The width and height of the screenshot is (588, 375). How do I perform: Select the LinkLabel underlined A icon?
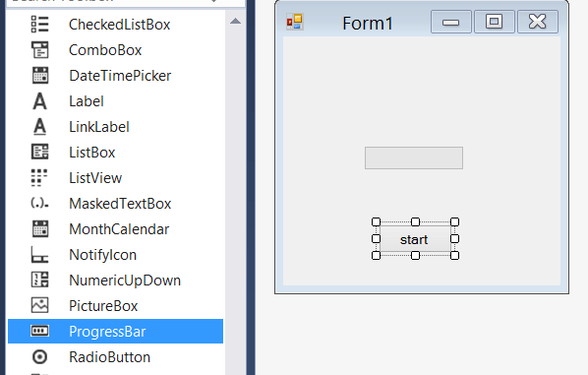point(39,127)
